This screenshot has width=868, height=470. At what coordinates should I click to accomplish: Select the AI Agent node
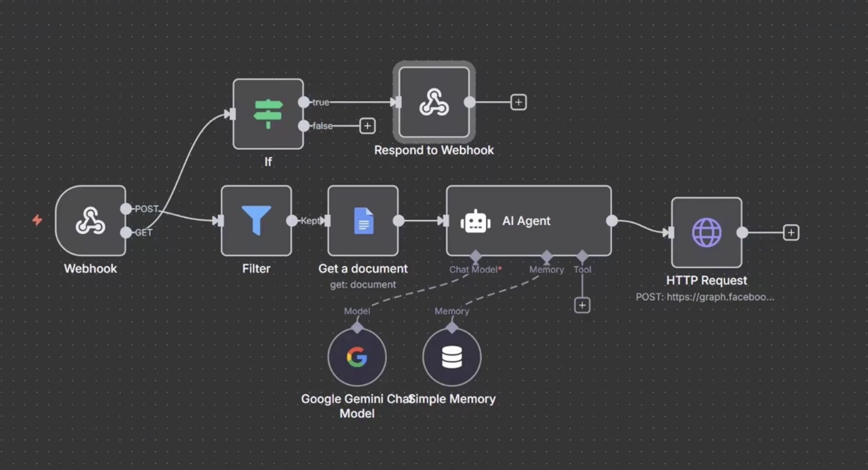click(x=528, y=221)
